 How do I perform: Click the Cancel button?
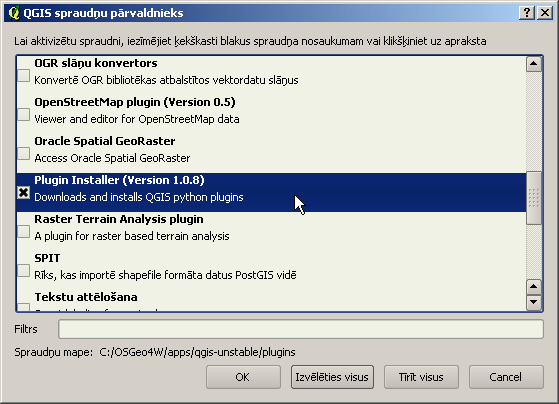pyautogui.click(x=506, y=377)
